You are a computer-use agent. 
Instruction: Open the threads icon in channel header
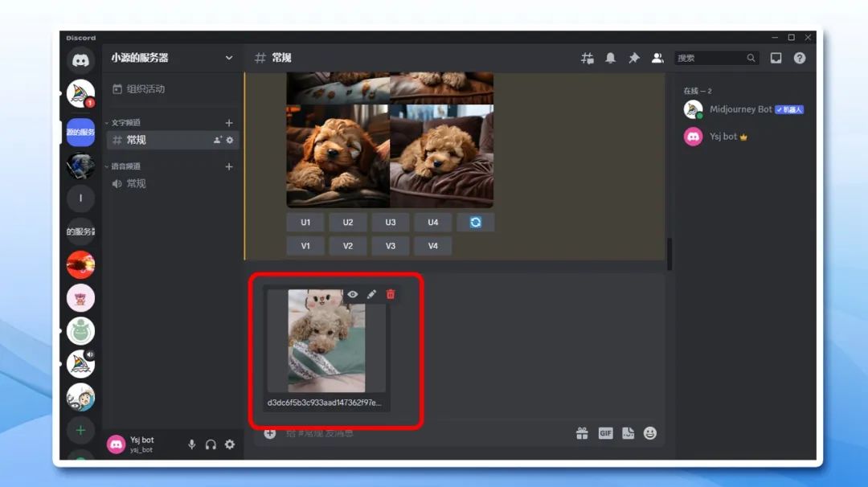point(588,58)
